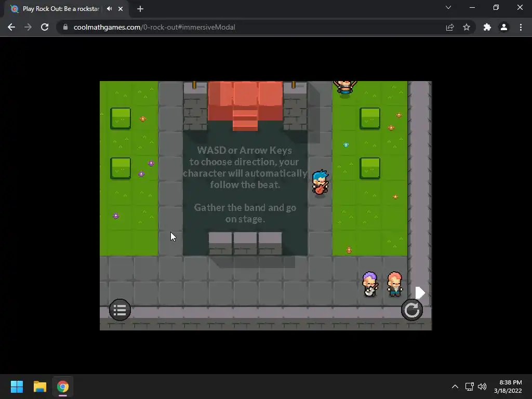The image size is (532, 399).
Task: Restart the level with the circular arrow button
Action: 412,310
